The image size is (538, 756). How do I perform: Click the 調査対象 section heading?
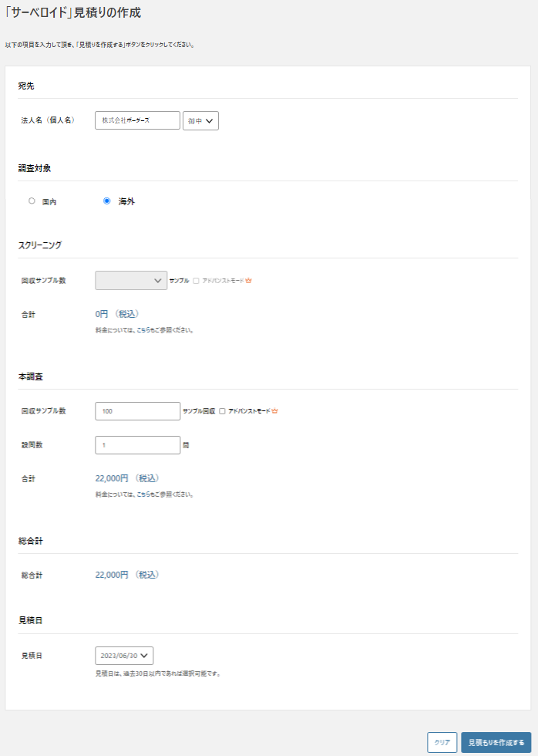tap(35, 168)
